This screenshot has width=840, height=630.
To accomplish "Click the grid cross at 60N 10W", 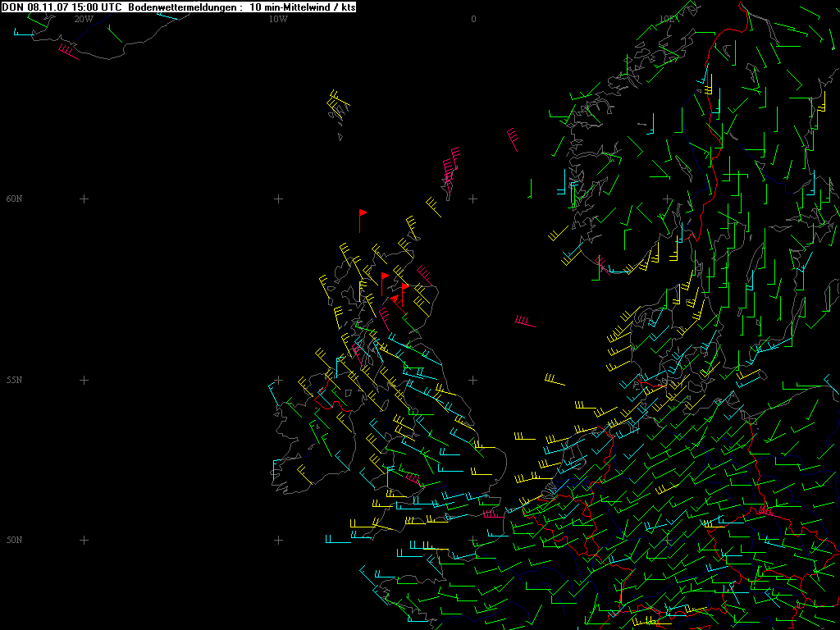I will coord(278,199).
